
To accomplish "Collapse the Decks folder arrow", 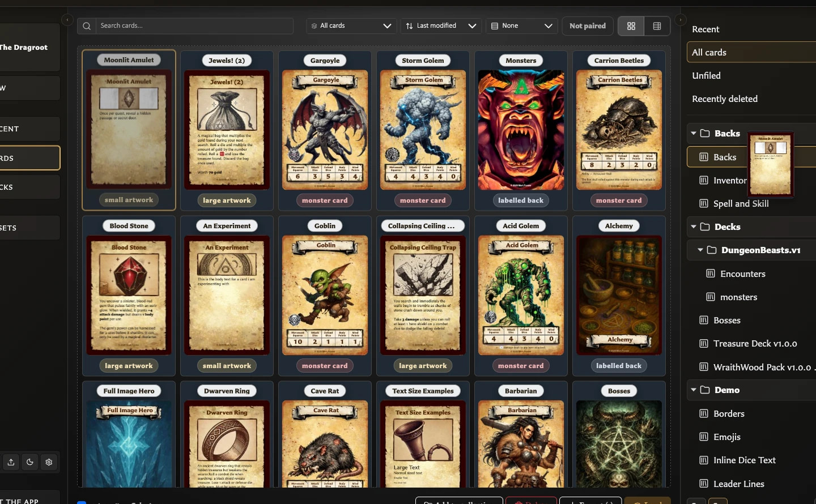I will click(x=694, y=227).
